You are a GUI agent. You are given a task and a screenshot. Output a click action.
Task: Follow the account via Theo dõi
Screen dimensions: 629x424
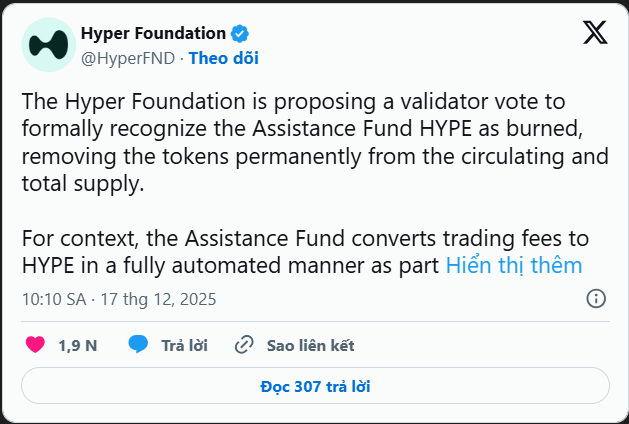223,58
